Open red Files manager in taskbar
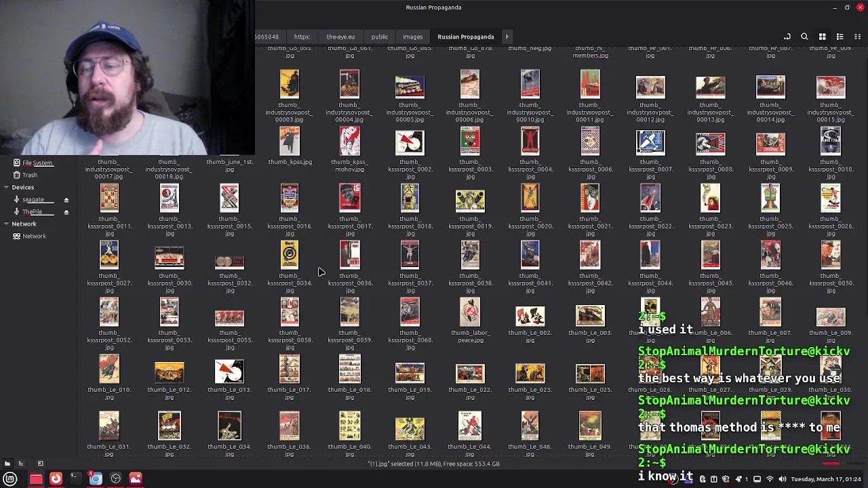Screen dimensions: 868x488 pyautogui.click(x=36, y=479)
